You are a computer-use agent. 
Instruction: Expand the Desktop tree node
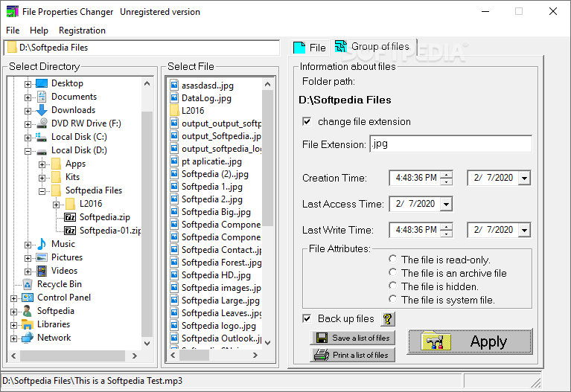(28, 84)
